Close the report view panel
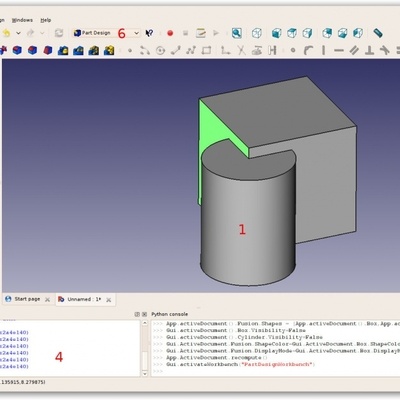400x400 pixels. [144, 314]
